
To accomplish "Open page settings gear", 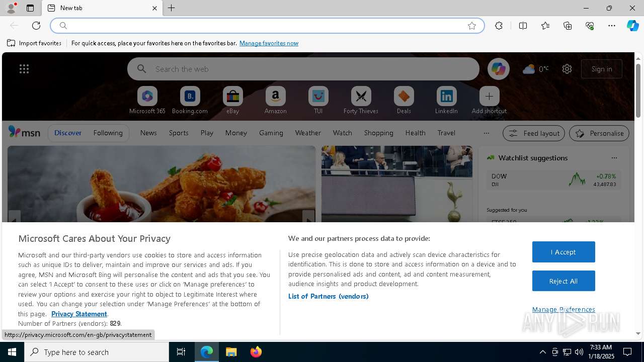I will [567, 69].
